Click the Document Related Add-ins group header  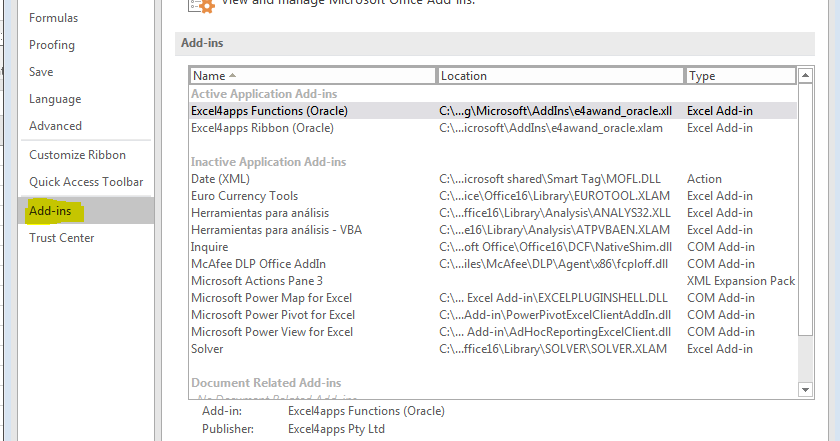(x=266, y=383)
